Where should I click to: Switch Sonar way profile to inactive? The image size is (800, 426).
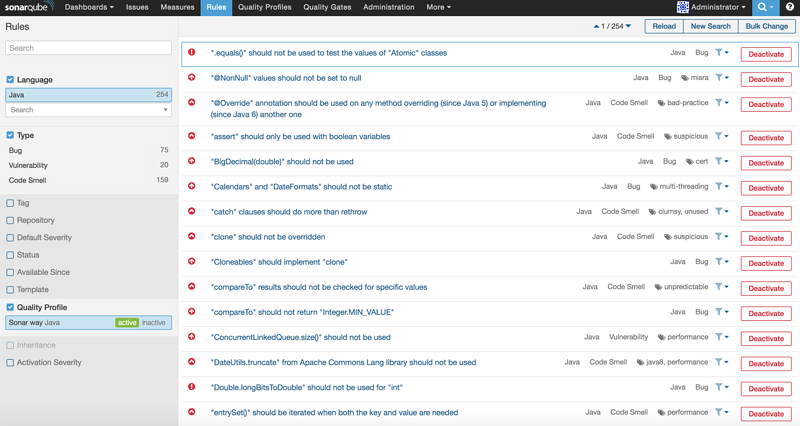(x=154, y=322)
